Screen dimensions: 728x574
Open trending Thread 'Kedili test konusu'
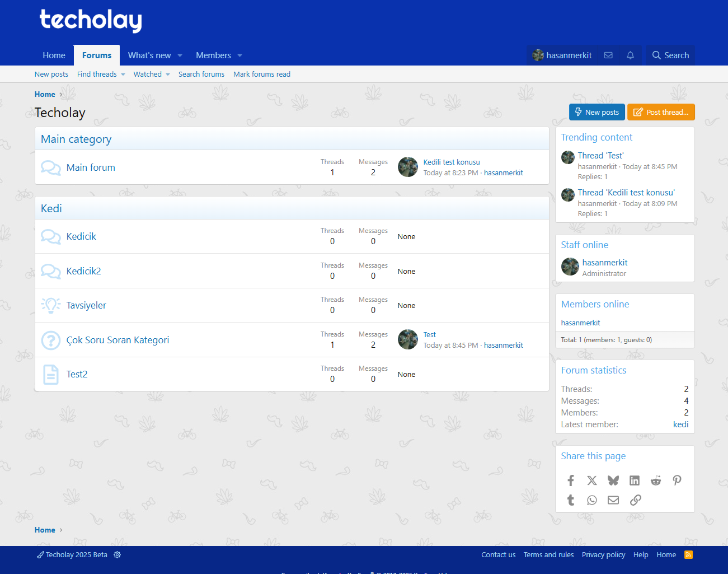click(x=626, y=193)
